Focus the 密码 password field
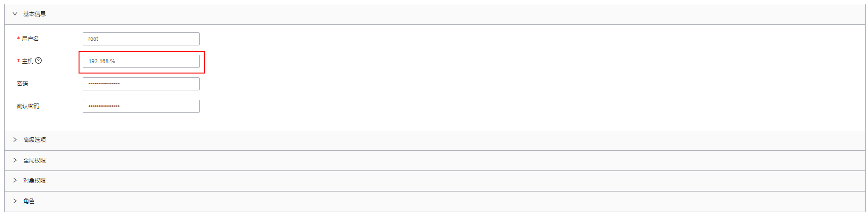Viewport: 868px width, 214px height. click(141, 84)
